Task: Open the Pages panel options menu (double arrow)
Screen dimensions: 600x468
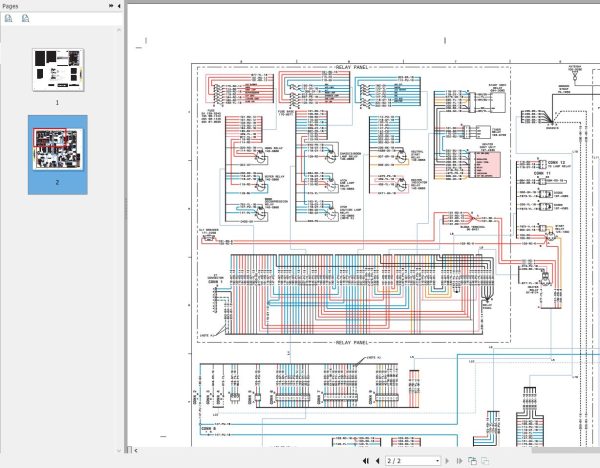Action: click(111, 6)
